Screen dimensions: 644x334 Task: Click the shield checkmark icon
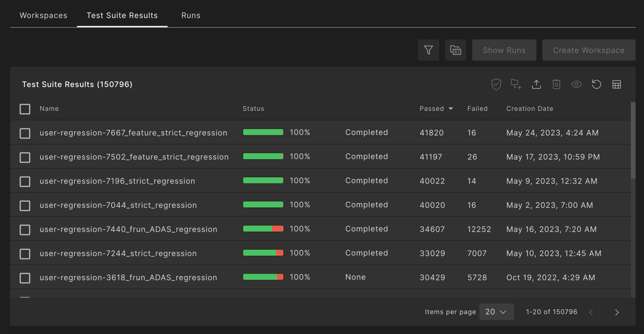(x=496, y=84)
